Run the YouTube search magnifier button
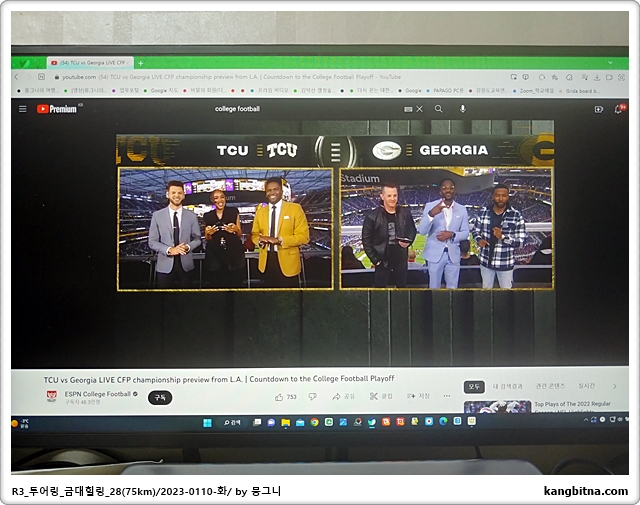 pyautogui.click(x=438, y=109)
